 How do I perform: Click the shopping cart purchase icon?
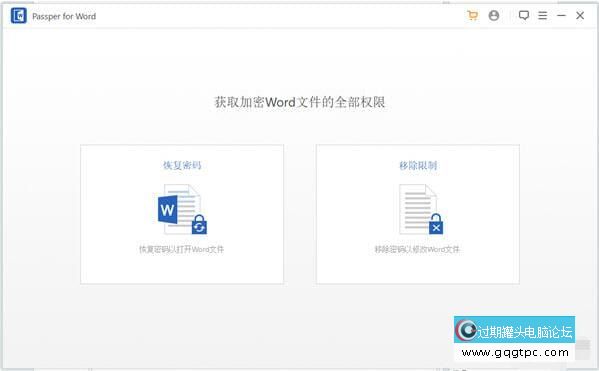tap(473, 16)
